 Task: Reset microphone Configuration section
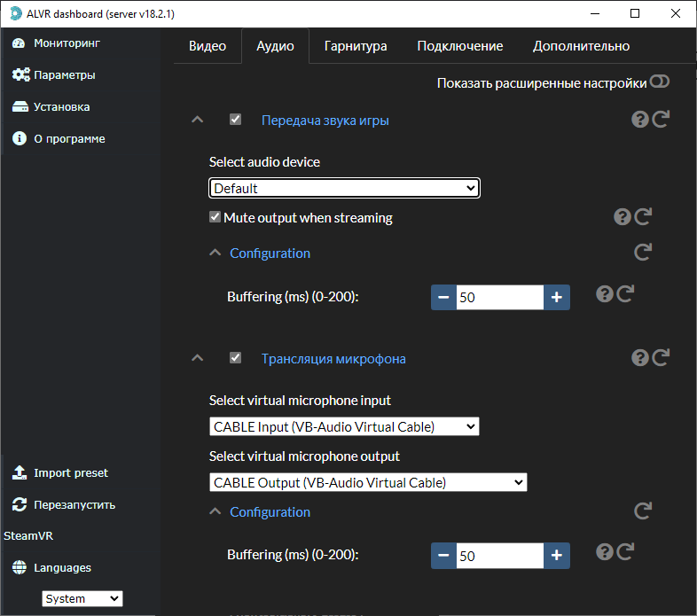[643, 511]
